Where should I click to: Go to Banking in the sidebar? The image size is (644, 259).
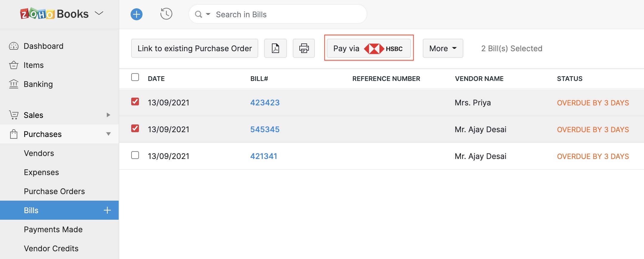tap(38, 84)
